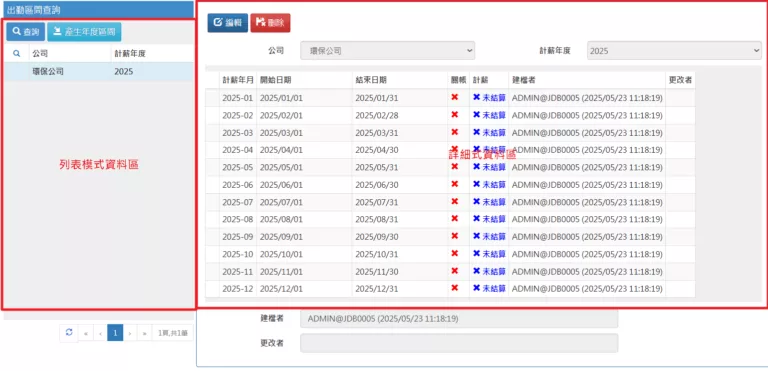The image size is (768, 371).
Task: Click the 建檔者 field below the table
Action: tap(459, 319)
